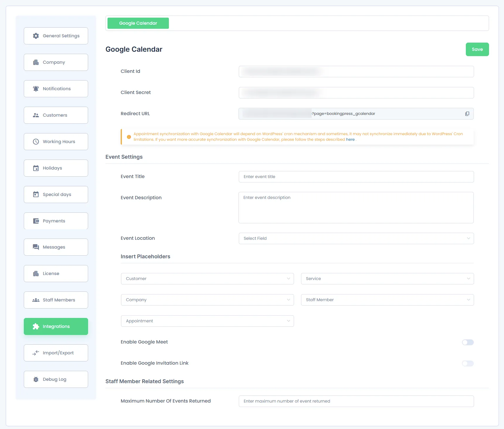Viewport: 504px width, 429px height.
Task: Open the Event Location Select Field dropdown
Action: pyautogui.click(x=356, y=238)
